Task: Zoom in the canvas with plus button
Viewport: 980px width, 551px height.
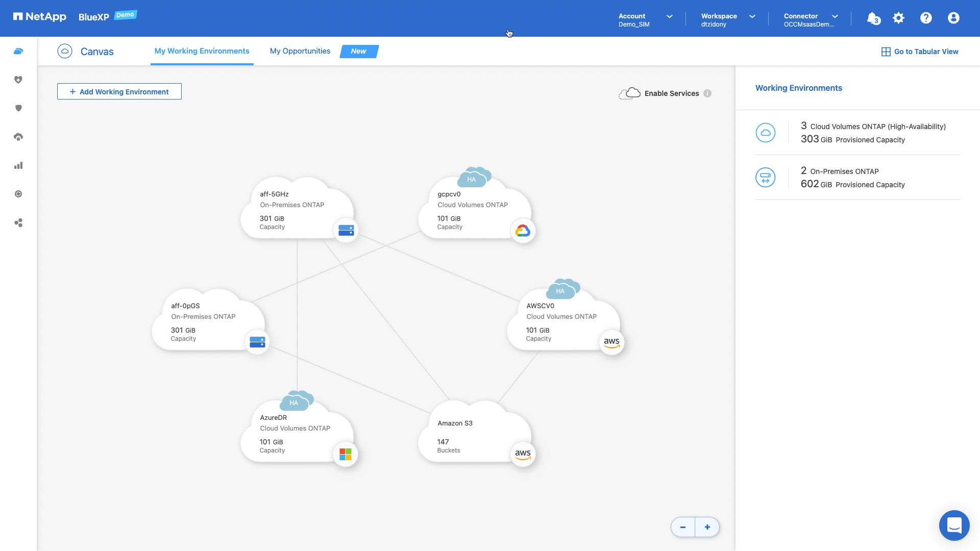Action: [x=707, y=527]
